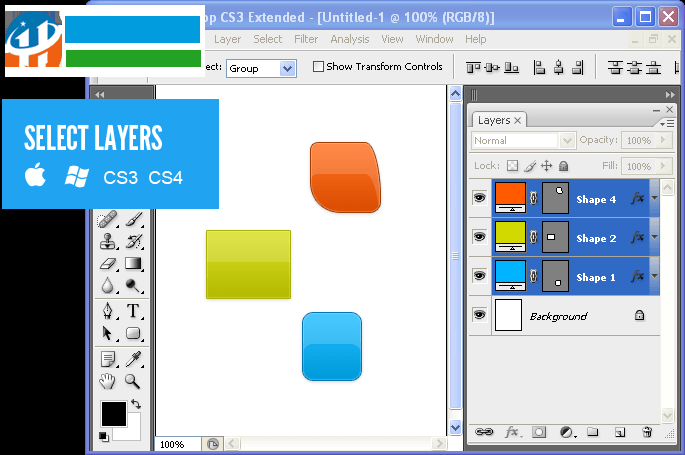Click the 100% zoom level field

(x=177, y=445)
